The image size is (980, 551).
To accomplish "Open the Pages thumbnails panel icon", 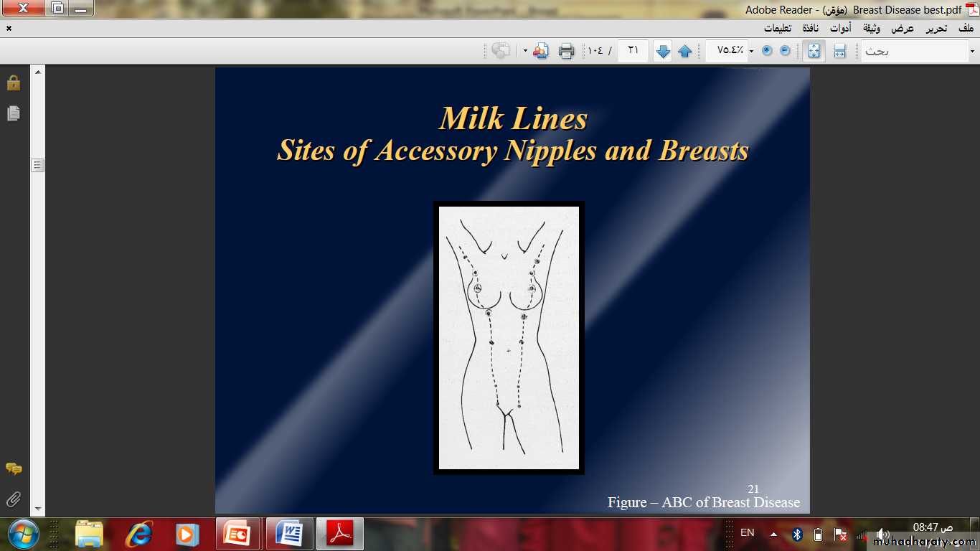I will coord(14,113).
